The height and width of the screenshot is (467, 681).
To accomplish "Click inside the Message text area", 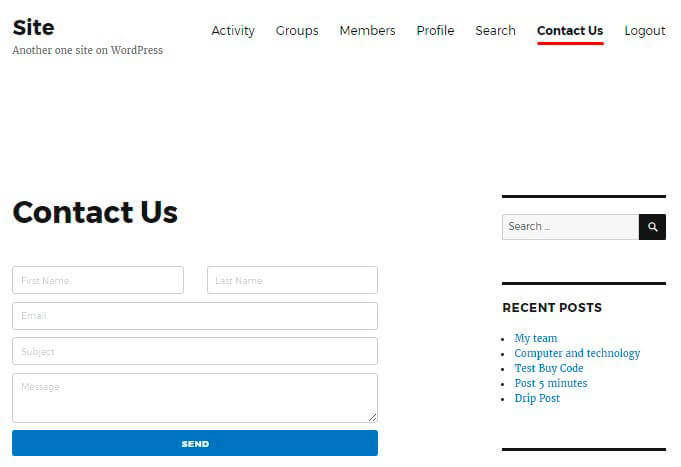I will click(x=195, y=398).
